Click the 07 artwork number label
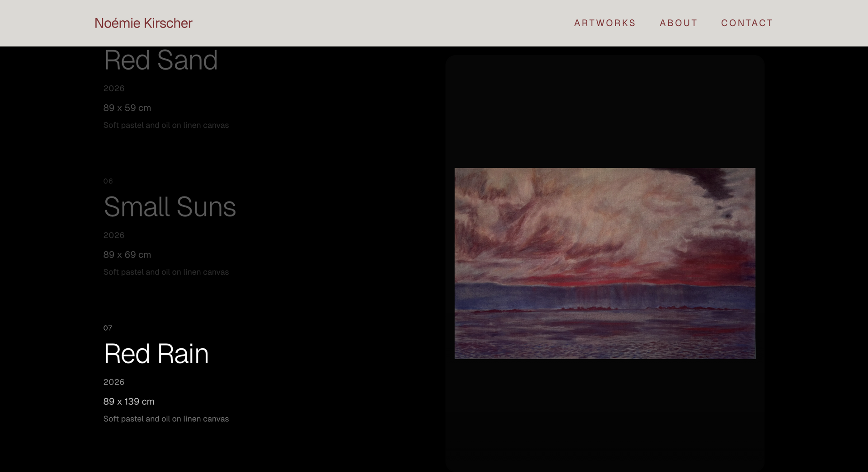The width and height of the screenshot is (868, 472). (108, 328)
